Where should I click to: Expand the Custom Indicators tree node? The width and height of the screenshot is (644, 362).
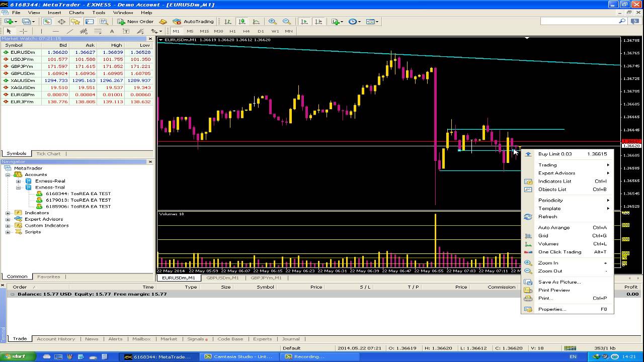8,226
